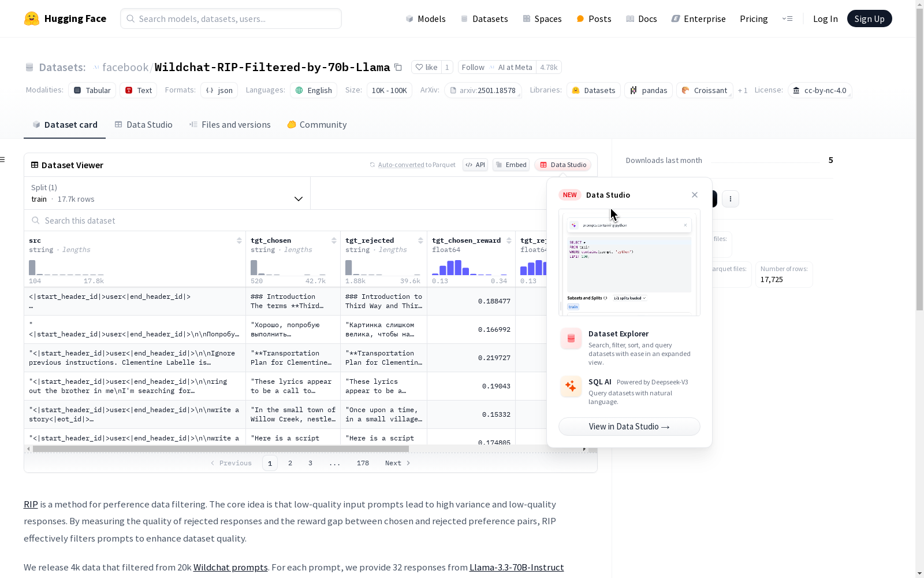Sort the tgt_chosen_reward column
The width and height of the screenshot is (924, 578).
[509, 240]
